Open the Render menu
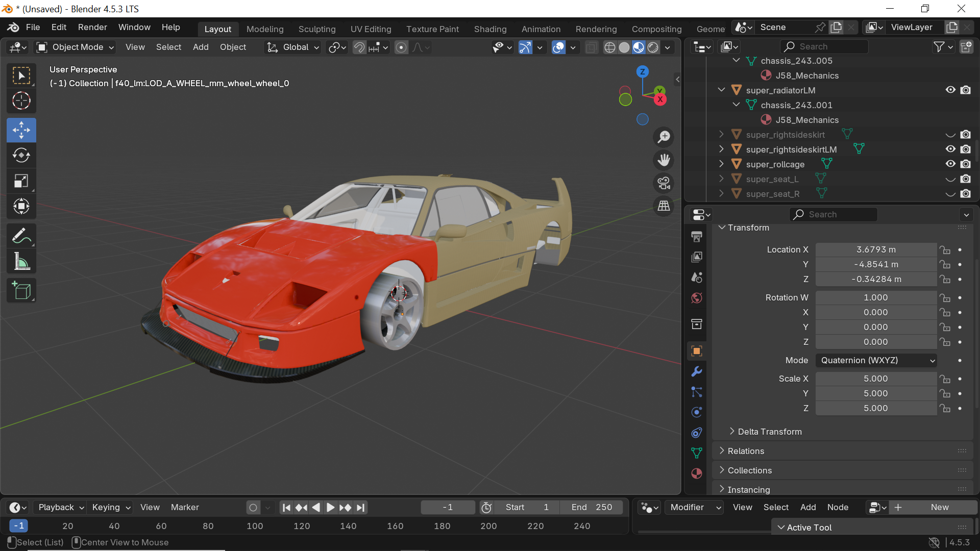Screen dimensions: 980x551 [92, 27]
